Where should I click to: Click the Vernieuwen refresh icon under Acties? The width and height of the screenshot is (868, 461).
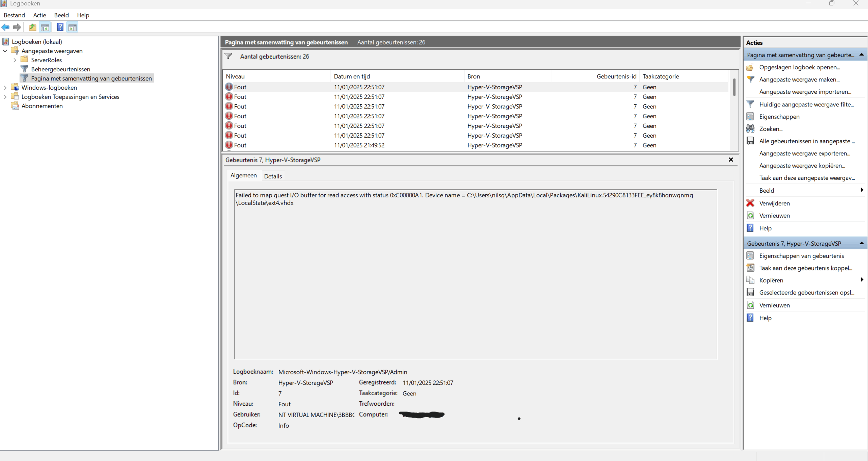[751, 215]
